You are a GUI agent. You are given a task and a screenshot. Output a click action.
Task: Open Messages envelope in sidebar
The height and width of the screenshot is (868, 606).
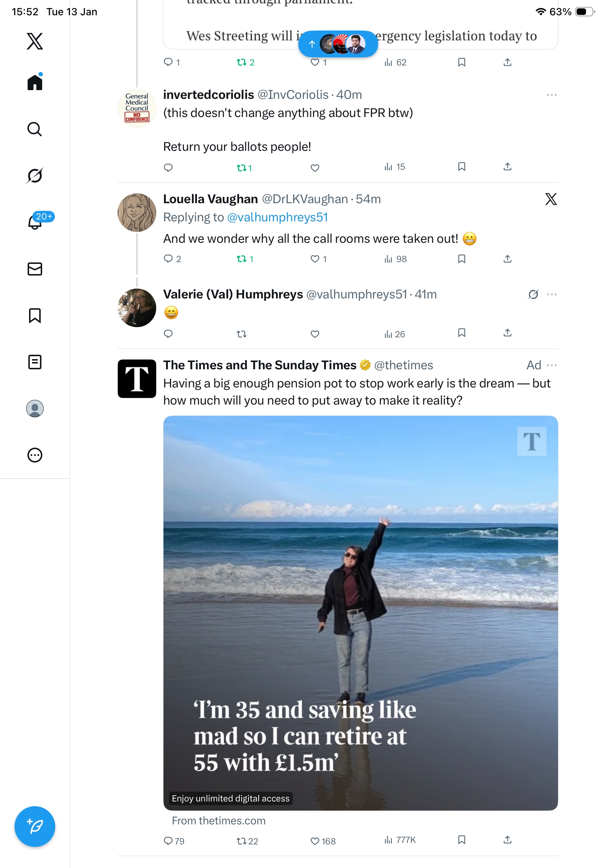[x=35, y=269]
